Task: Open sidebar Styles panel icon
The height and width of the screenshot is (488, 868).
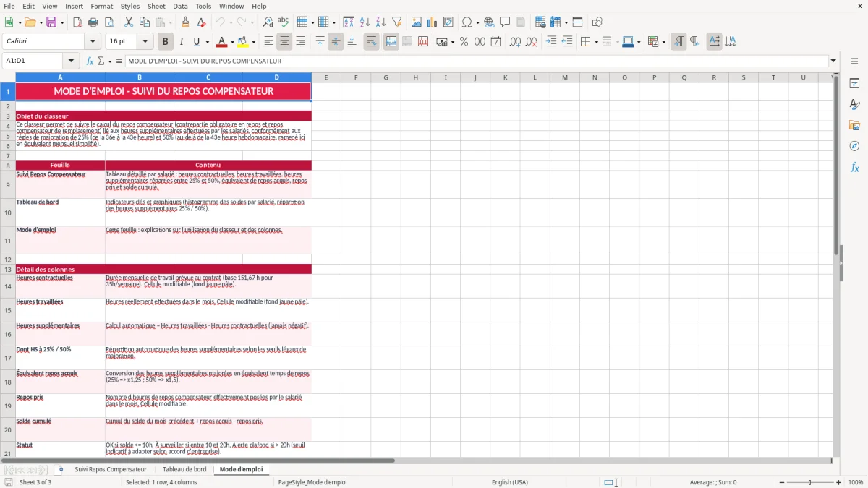Action: pos(854,105)
